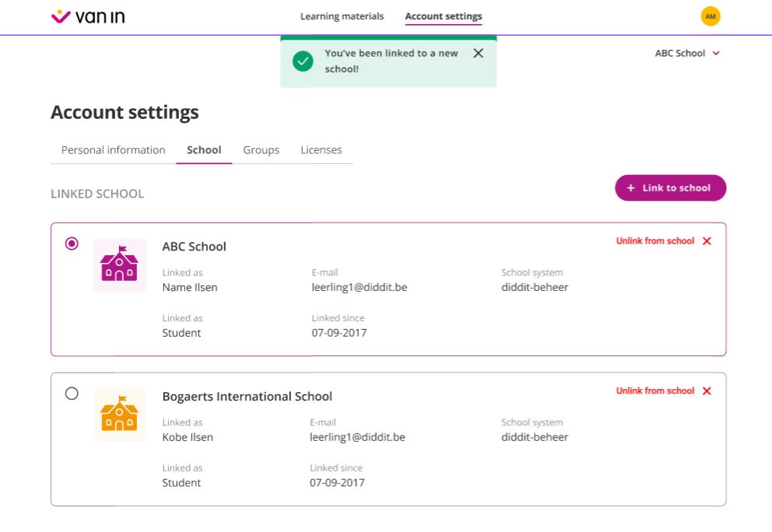
Task: Click the green success checkmark icon
Action: 303,61
